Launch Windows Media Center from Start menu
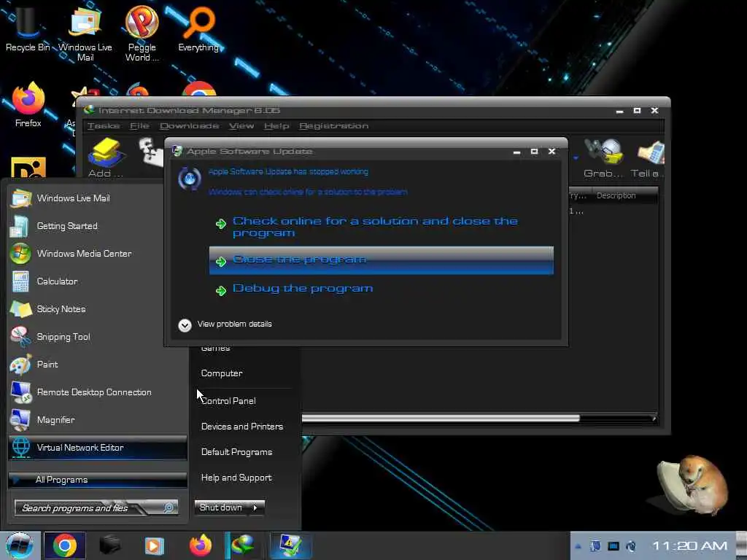Viewport: 747px width, 560px height. [98, 253]
